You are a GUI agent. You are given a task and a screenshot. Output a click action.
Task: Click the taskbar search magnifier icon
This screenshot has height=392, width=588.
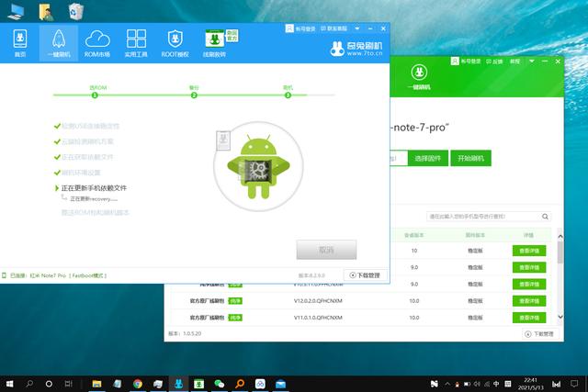pyautogui.click(x=29, y=384)
